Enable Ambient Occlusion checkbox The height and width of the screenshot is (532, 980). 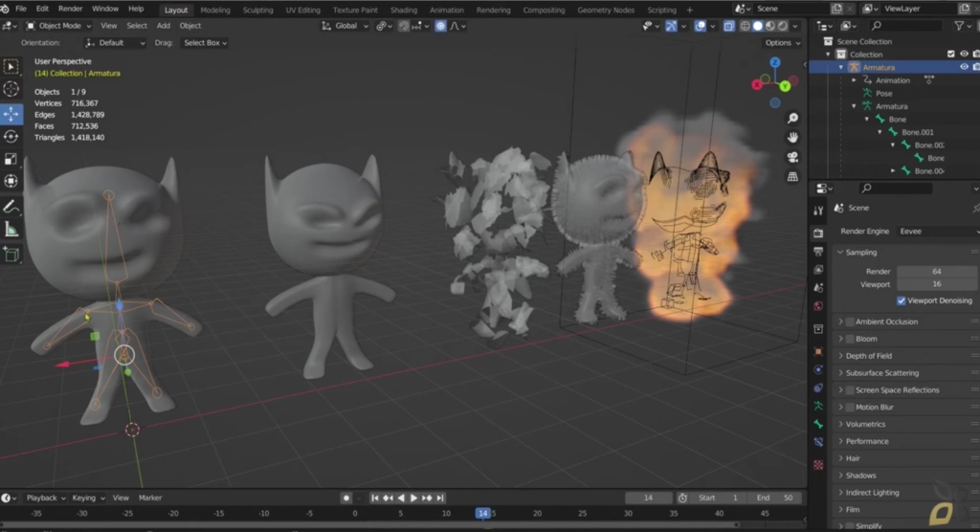point(850,321)
